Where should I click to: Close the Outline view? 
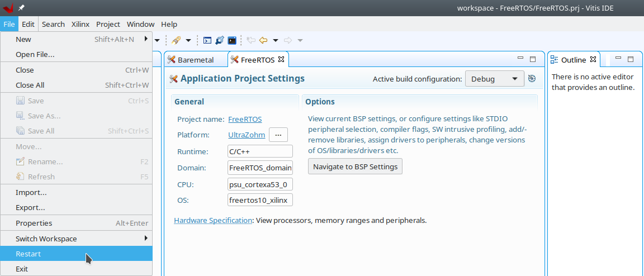(594, 59)
